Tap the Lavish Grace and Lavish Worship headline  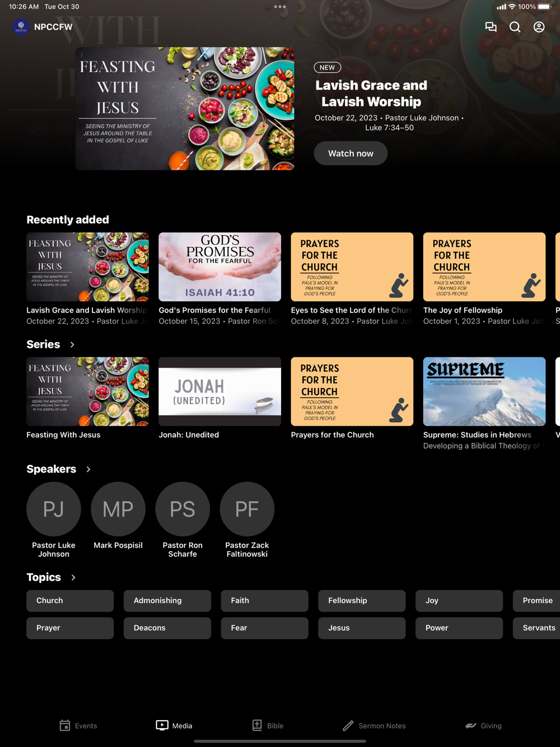[371, 94]
